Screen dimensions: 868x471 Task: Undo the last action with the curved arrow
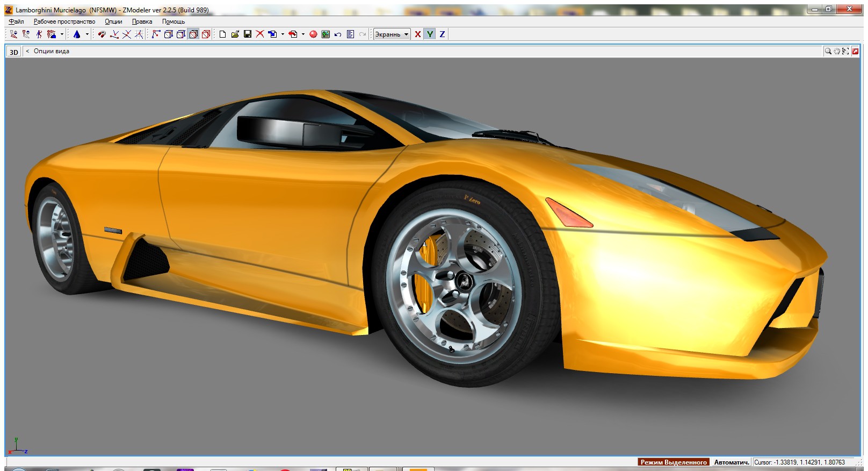(x=338, y=34)
